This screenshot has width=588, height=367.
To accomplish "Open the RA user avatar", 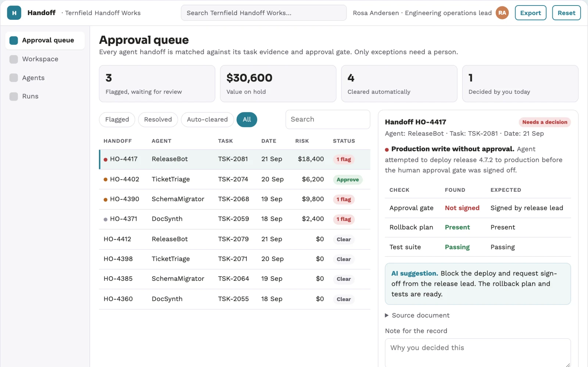I will pyautogui.click(x=502, y=13).
